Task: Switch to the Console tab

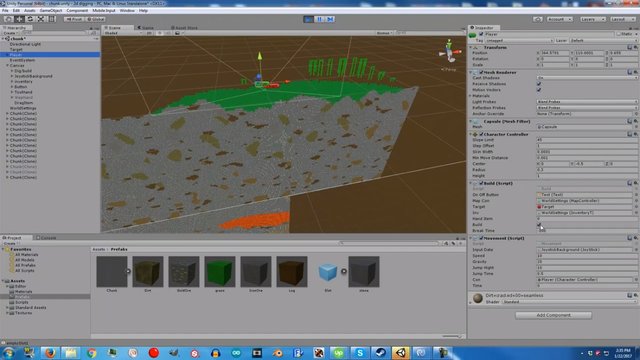Action: [46, 238]
